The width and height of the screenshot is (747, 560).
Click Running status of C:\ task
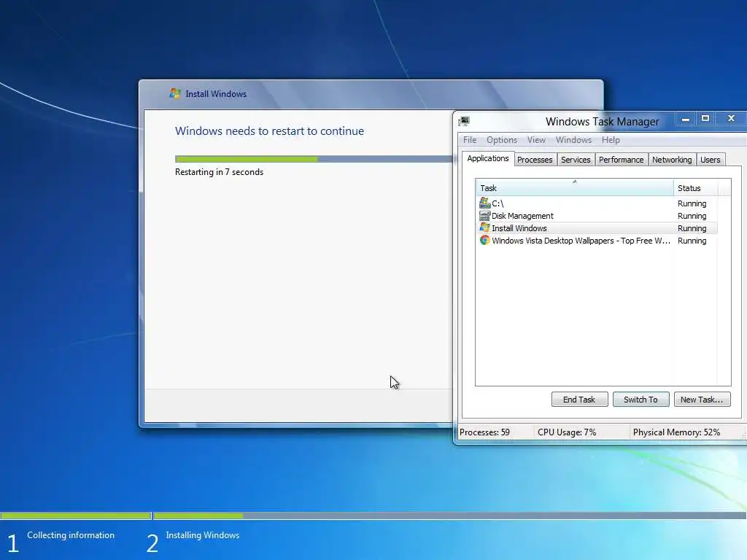[692, 203]
